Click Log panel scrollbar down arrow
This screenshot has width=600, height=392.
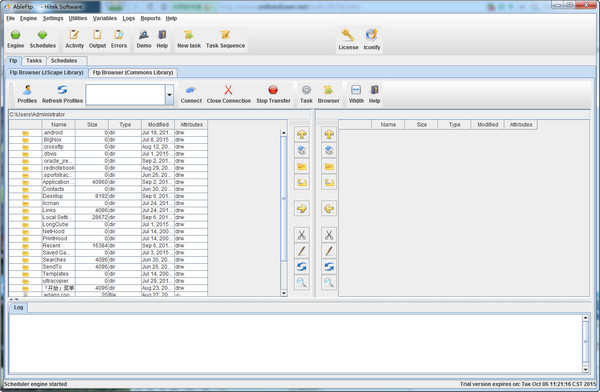click(585, 369)
